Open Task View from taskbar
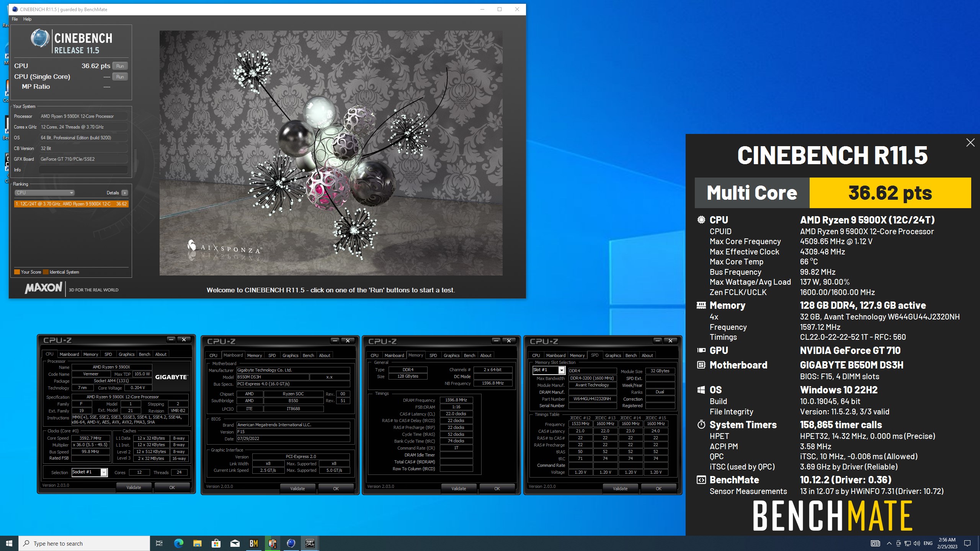Image resolution: width=980 pixels, height=551 pixels. (x=159, y=543)
